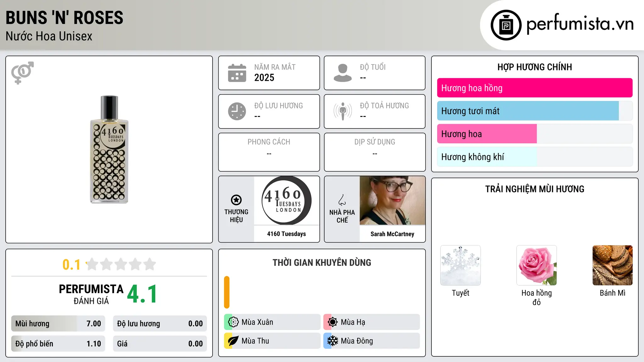
Task: Open Sarah McCartney's perfumer photo
Action: (392, 200)
